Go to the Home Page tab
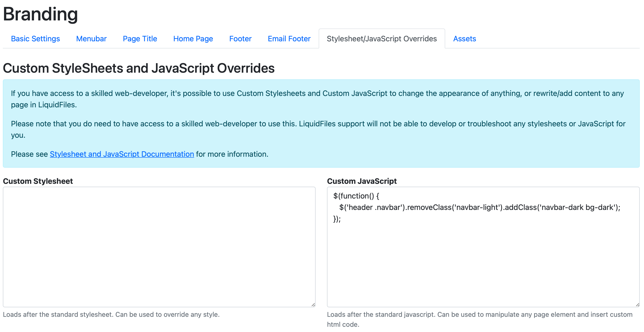This screenshot has height=332, width=644. [x=193, y=39]
